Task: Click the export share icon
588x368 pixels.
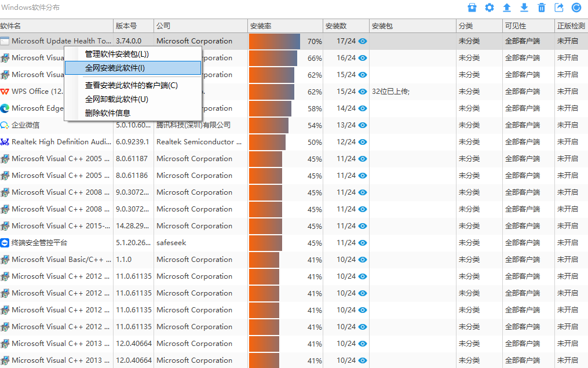Action: (559, 8)
